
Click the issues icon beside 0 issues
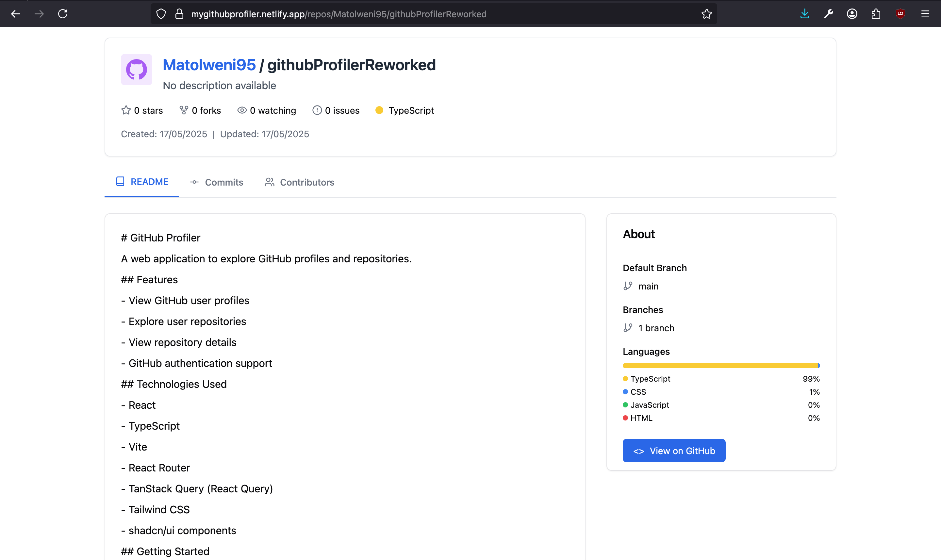click(x=317, y=110)
